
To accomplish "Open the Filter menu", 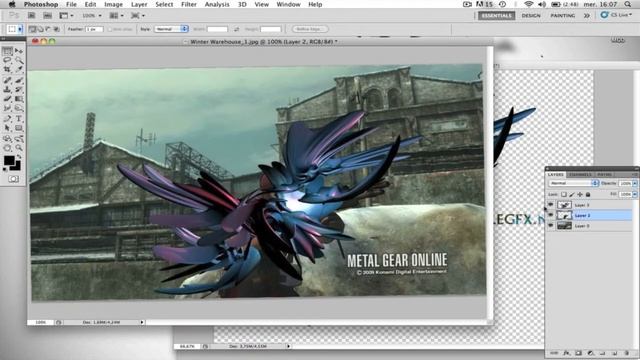I will pos(189,4).
